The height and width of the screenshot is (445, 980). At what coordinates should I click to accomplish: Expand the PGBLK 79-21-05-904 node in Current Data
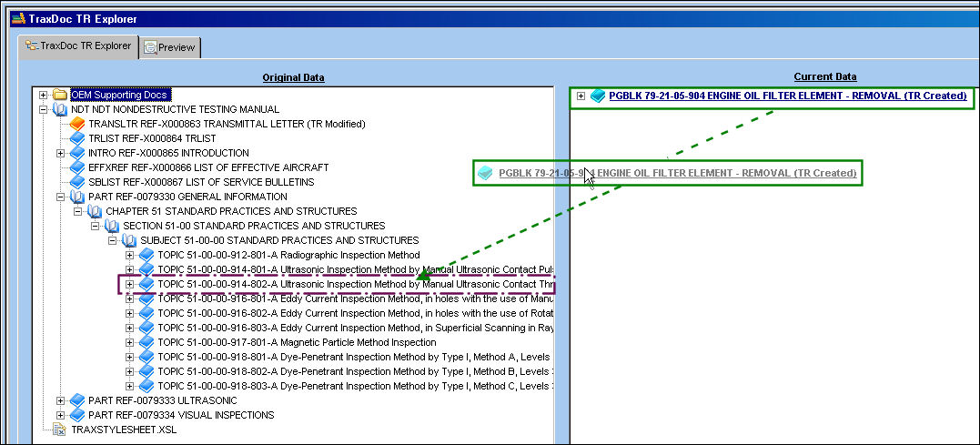(x=581, y=96)
